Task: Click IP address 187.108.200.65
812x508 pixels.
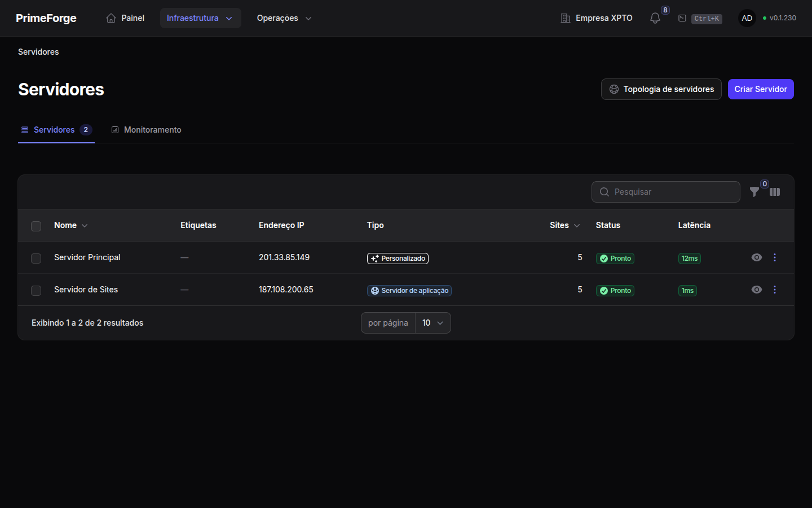Action: click(x=286, y=290)
